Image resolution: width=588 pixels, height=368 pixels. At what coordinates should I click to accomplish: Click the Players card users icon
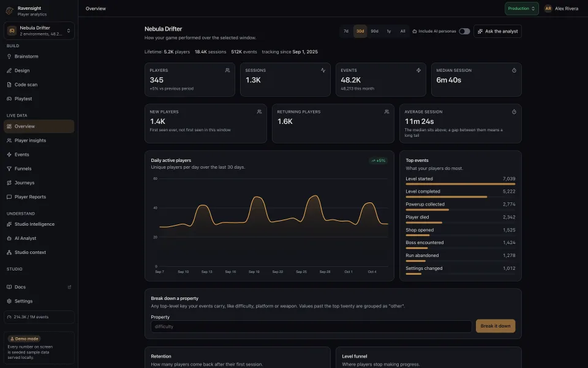click(x=227, y=70)
